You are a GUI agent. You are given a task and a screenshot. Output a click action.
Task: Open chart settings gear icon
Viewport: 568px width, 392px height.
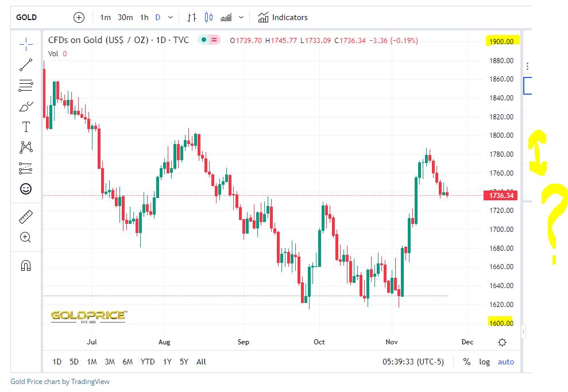click(x=502, y=342)
